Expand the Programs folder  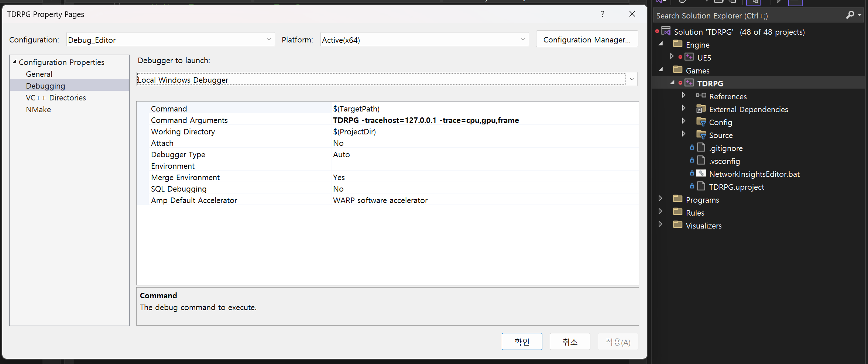point(660,199)
